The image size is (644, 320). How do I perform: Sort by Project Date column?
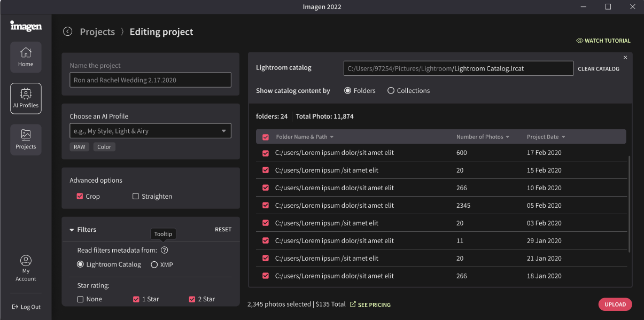pyautogui.click(x=546, y=137)
